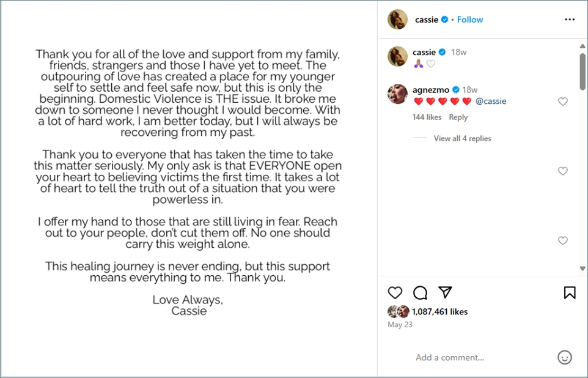Open the @cassie mention in agnezmo's comment
This screenshot has height=378, width=588.
coord(491,101)
